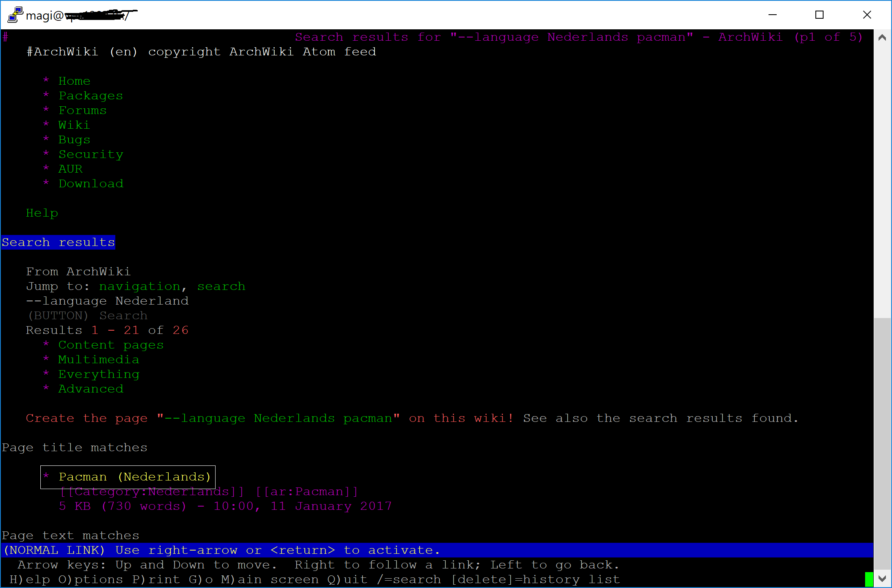Click the '#ArchWiki (en) copyright' header line
The height and width of the screenshot is (588, 892).
tap(201, 52)
